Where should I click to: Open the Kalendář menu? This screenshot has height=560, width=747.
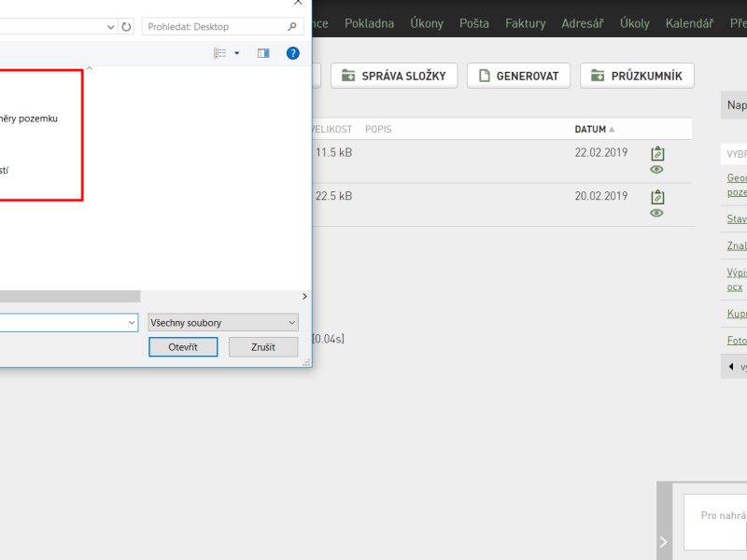click(689, 22)
